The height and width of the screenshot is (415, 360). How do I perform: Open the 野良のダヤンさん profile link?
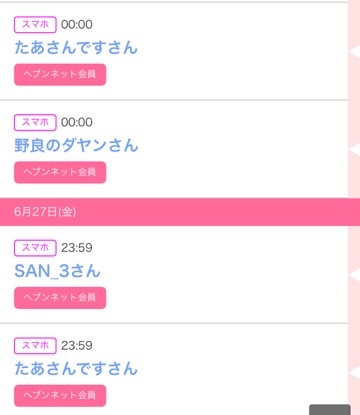[x=76, y=146]
